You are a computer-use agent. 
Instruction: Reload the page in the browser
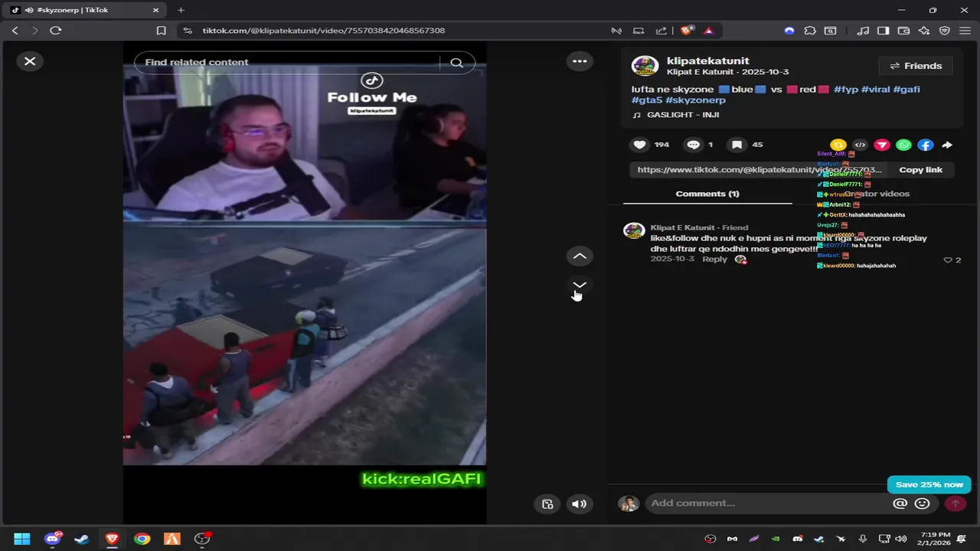55,31
